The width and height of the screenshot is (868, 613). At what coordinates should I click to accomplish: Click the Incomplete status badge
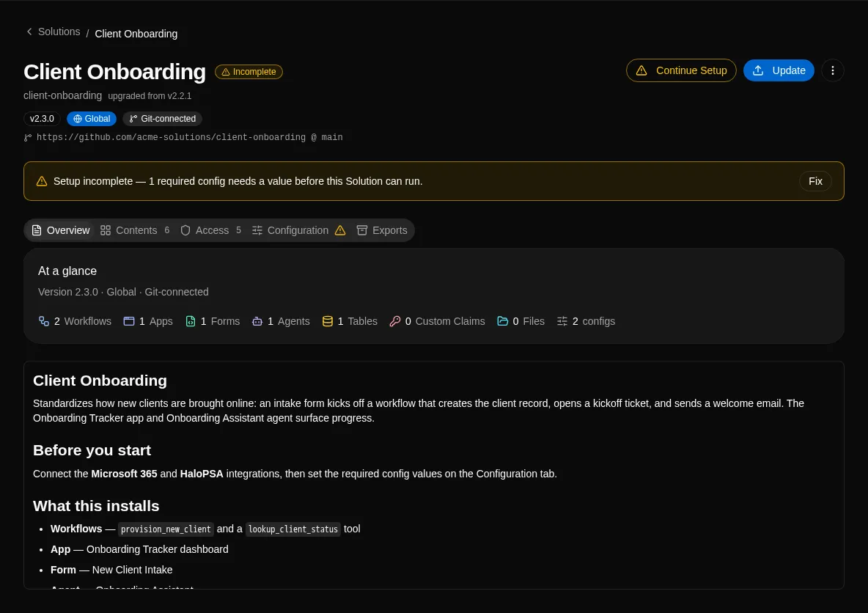click(249, 72)
